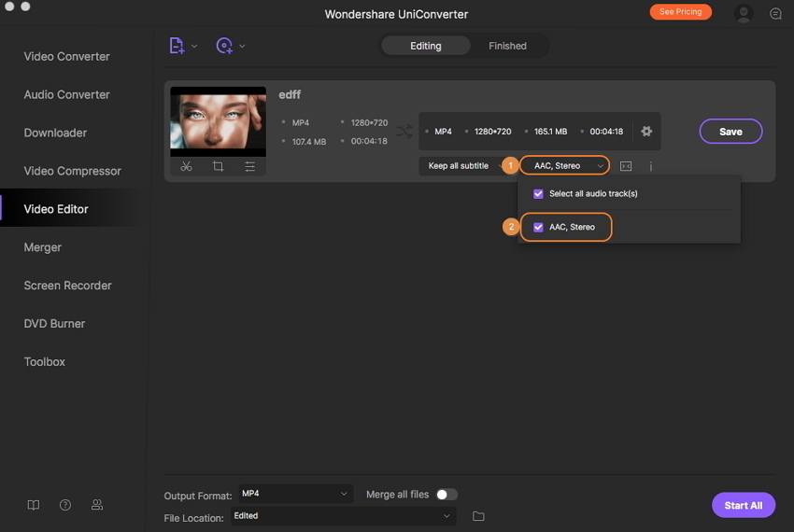The image size is (794, 532).
Task: Open Toolbox section
Action: (45, 362)
